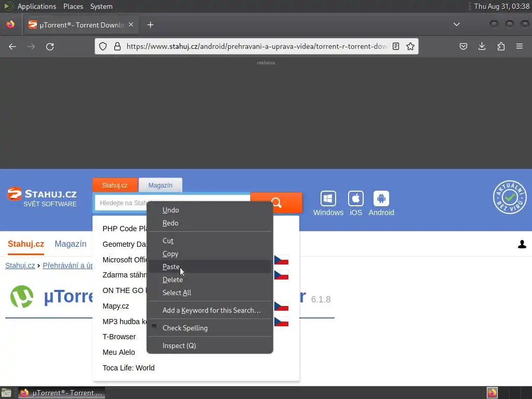Choose Select All from the context menu
The height and width of the screenshot is (399, 532).
click(210, 292)
